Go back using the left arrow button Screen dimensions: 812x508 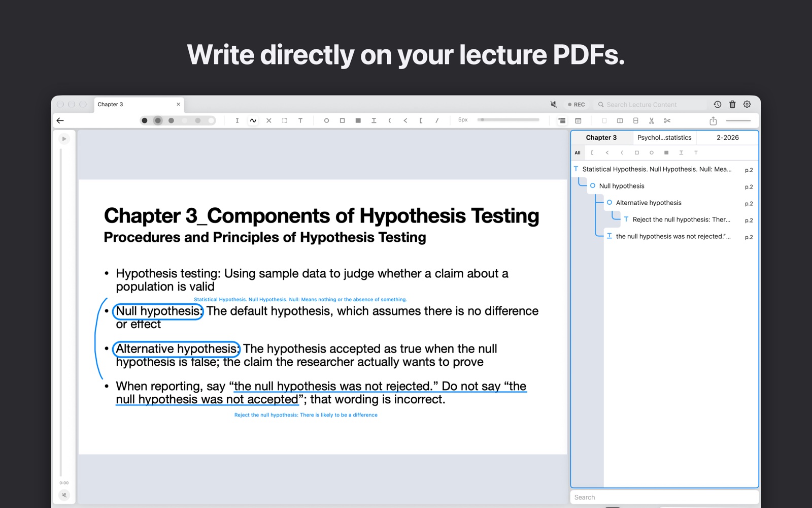click(60, 120)
